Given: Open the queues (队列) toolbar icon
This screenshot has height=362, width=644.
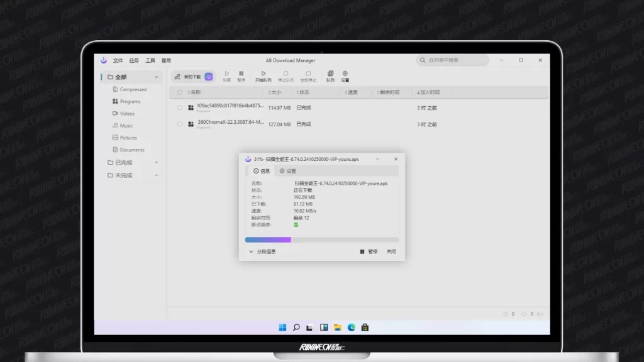Looking at the screenshot, I should (330, 76).
